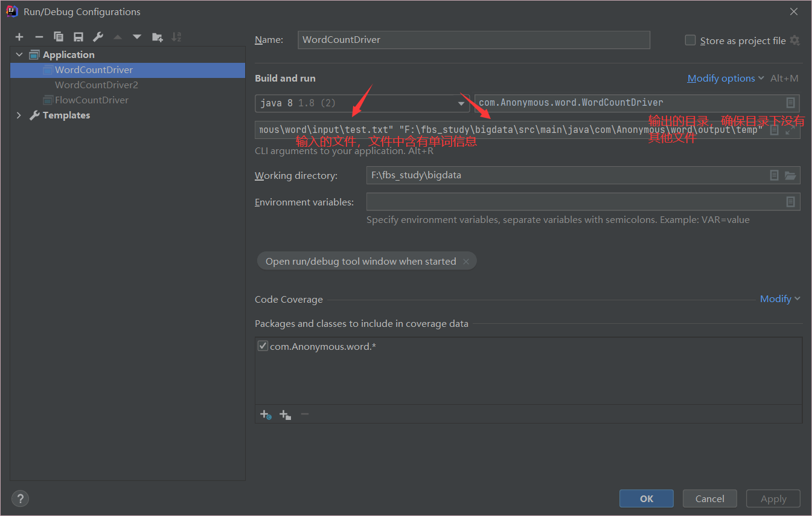Save the configuration with the disk icon

click(78, 37)
